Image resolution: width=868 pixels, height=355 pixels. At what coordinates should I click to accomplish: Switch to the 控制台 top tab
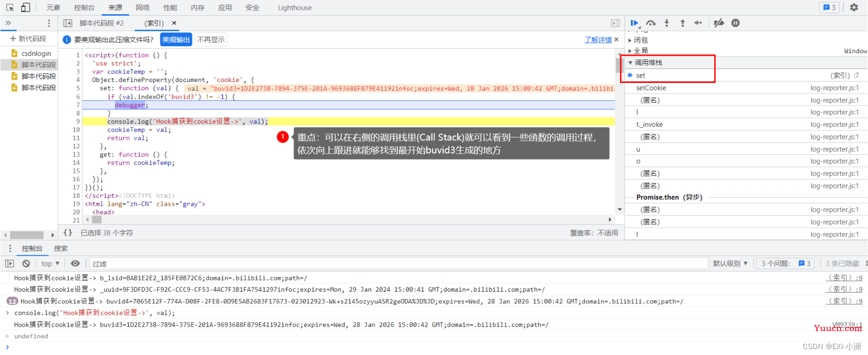84,7
